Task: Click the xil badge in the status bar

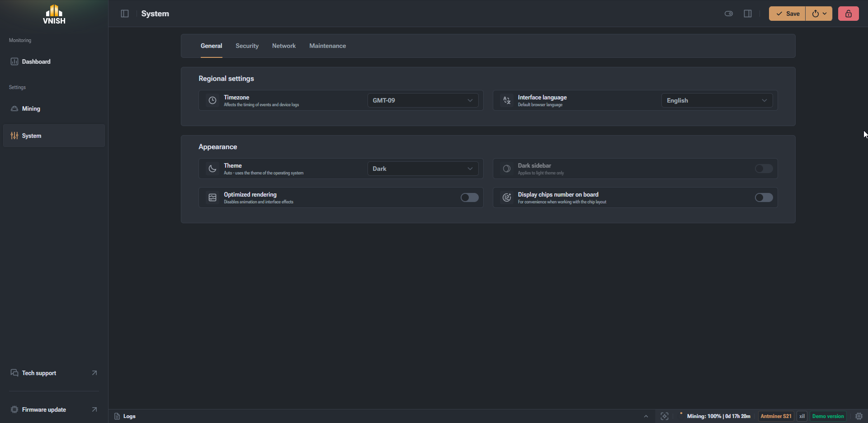Action: point(802,416)
